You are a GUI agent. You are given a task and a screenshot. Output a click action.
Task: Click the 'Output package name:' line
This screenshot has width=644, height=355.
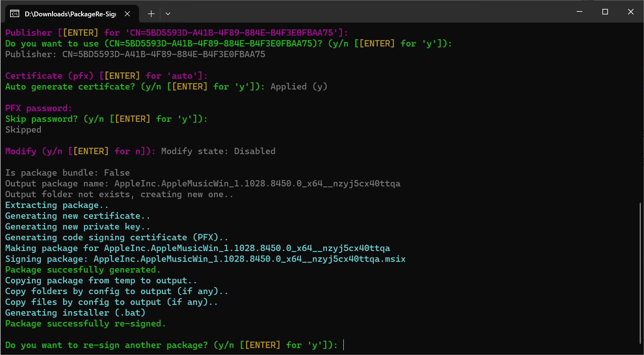click(x=203, y=183)
